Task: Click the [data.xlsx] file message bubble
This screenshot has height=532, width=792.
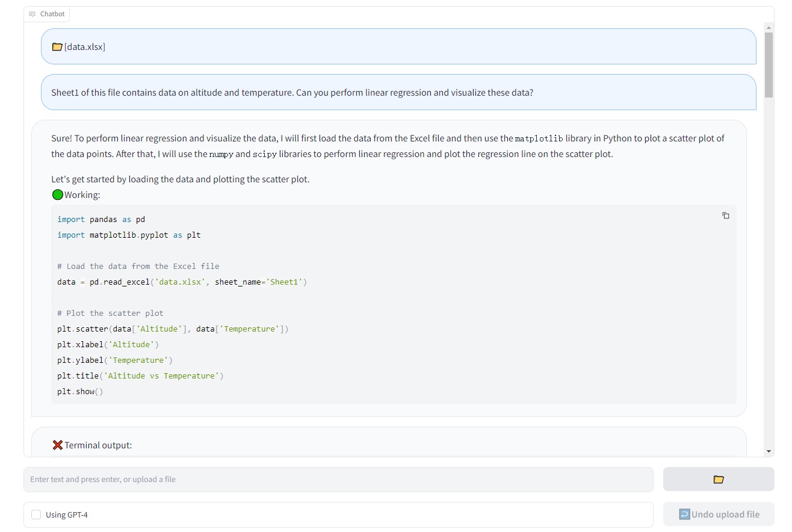Action: (398, 46)
